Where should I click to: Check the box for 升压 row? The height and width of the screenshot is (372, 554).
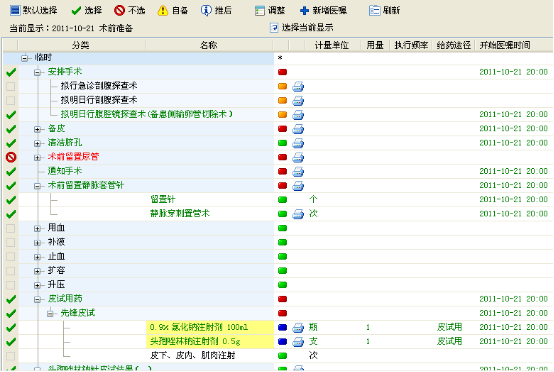(x=11, y=285)
